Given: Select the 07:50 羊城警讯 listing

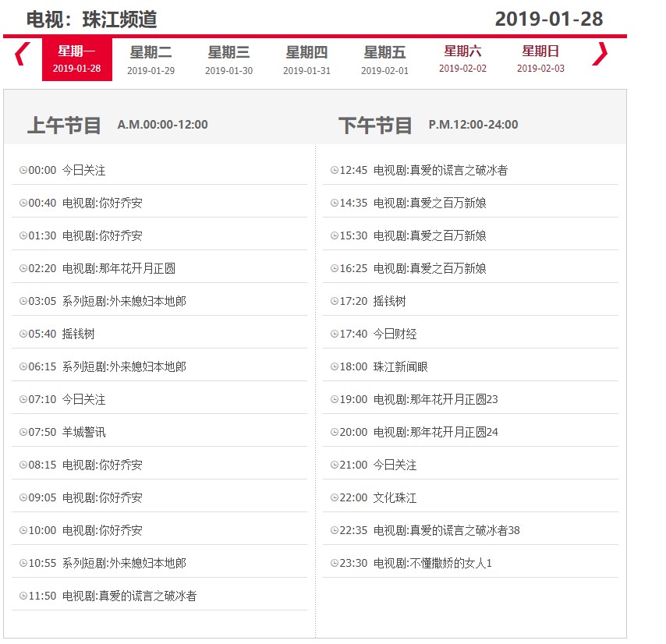Looking at the screenshot, I should pyautogui.click(x=159, y=432).
